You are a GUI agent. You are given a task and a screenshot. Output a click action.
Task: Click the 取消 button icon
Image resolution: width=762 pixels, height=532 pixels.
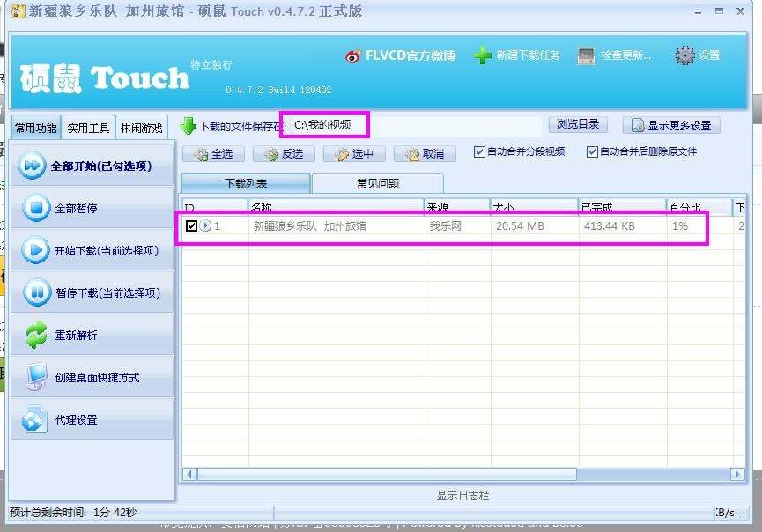[412, 154]
